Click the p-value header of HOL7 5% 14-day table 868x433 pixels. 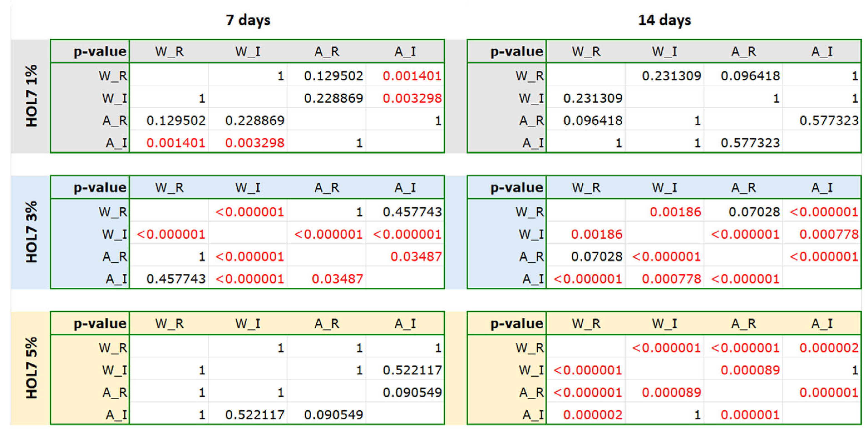pos(517,323)
